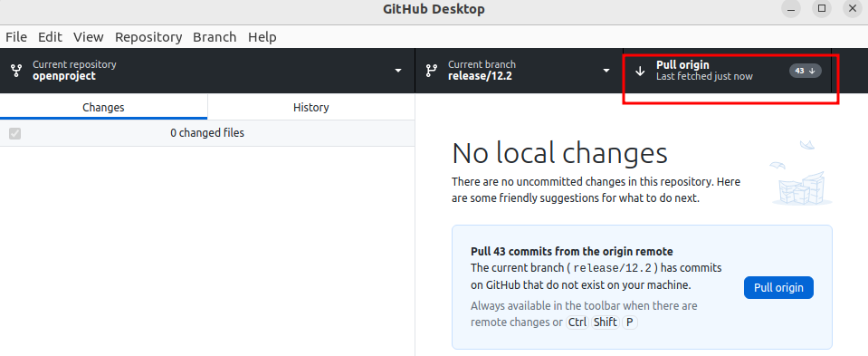The width and height of the screenshot is (868, 356).
Task: Open the View menu
Action: pos(89,37)
